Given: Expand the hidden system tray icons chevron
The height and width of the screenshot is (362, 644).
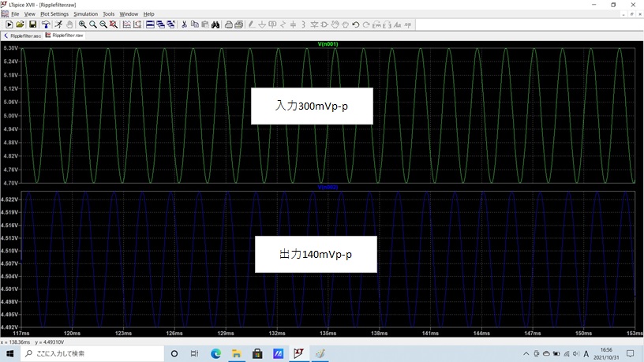Looking at the screenshot, I should click(526, 353).
